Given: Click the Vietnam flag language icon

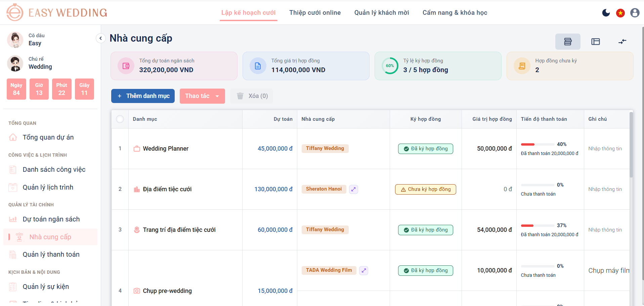Looking at the screenshot, I should [620, 13].
